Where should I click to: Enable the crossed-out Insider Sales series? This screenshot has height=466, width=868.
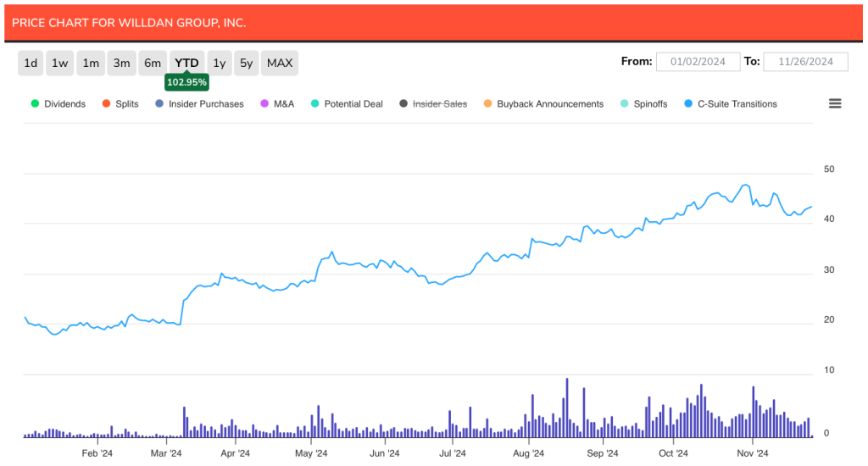[433, 104]
